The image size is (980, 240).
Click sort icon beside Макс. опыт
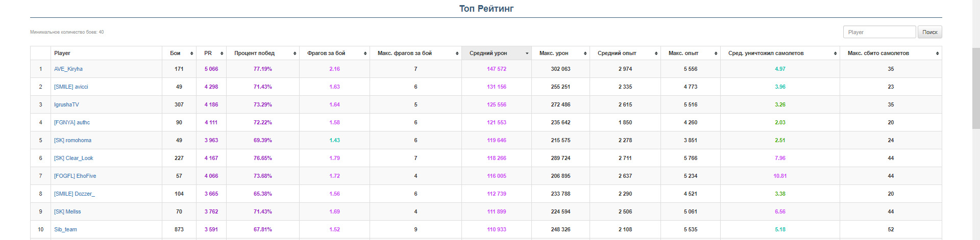click(x=716, y=54)
